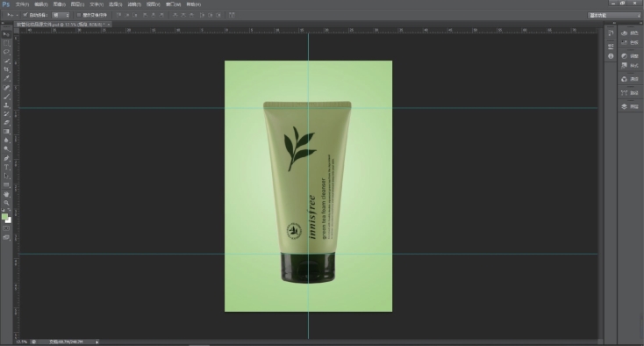This screenshot has height=346, width=644.
Task: Enable Show Transform Controls checkbox
Action: [x=79, y=15]
